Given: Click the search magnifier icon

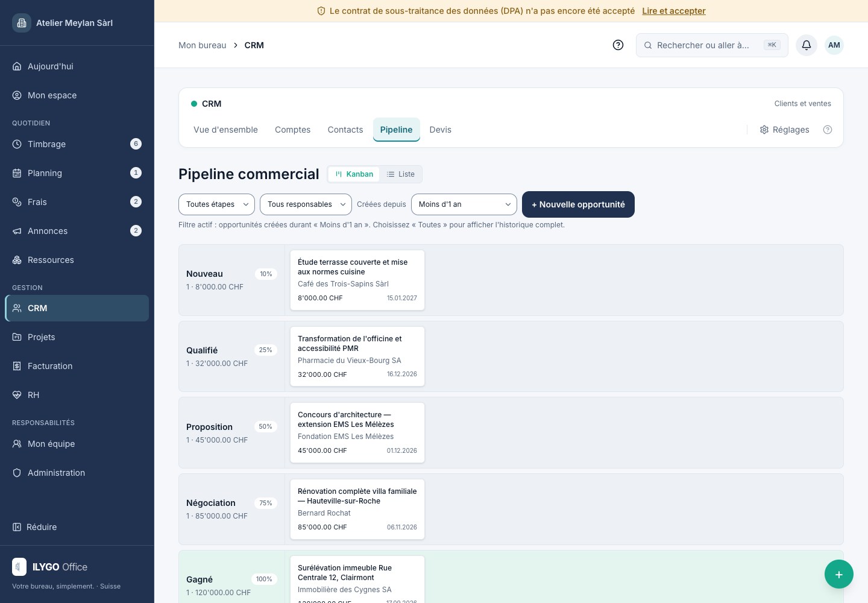Looking at the screenshot, I should [x=648, y=45].
